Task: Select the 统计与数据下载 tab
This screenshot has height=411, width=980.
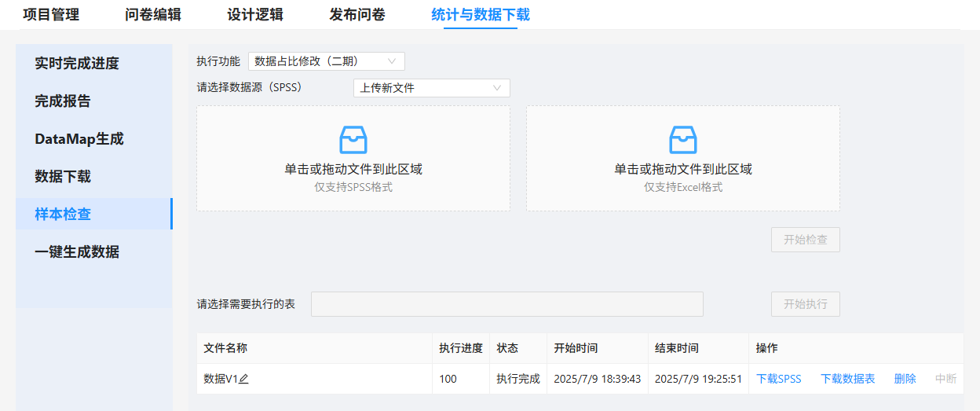Action: tap(481, 15)
